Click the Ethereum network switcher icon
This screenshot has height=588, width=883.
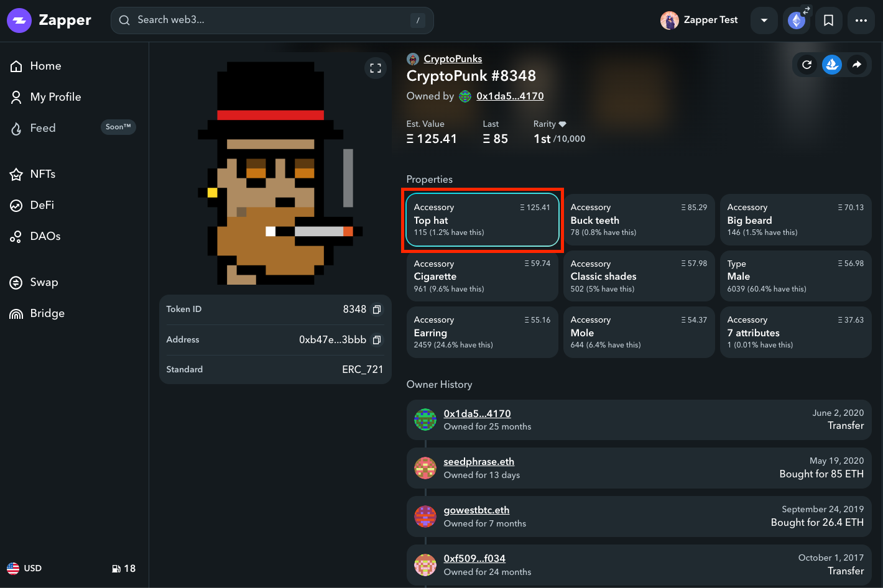pyautogui.click(x=797, y=21)
